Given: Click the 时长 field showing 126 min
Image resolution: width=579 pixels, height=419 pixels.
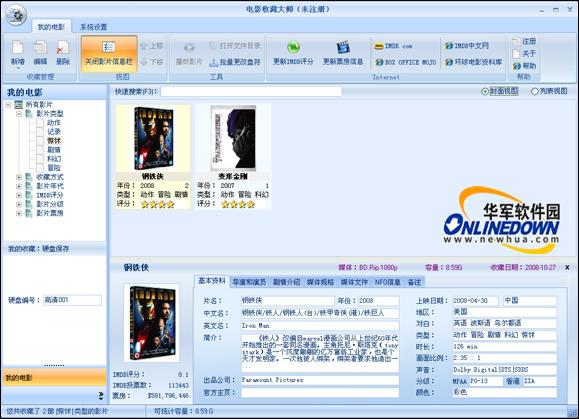Looking at the screenshot, I should (504, 347).
